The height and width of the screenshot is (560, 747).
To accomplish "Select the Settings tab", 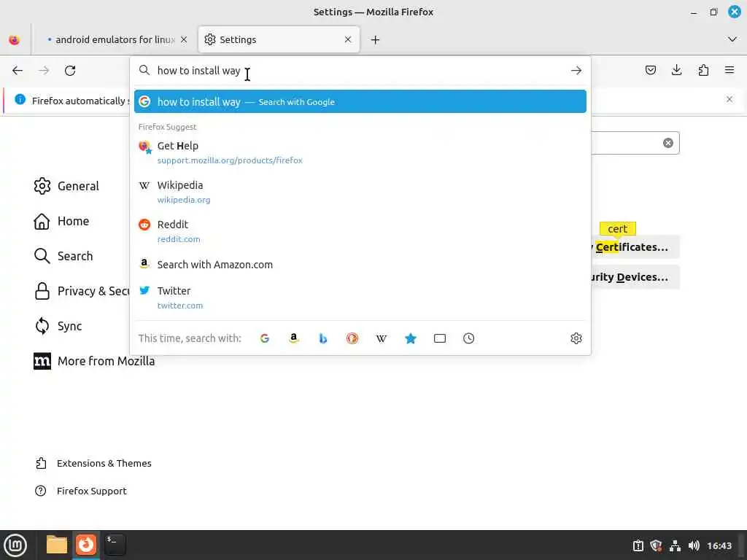I will point(279,39).
